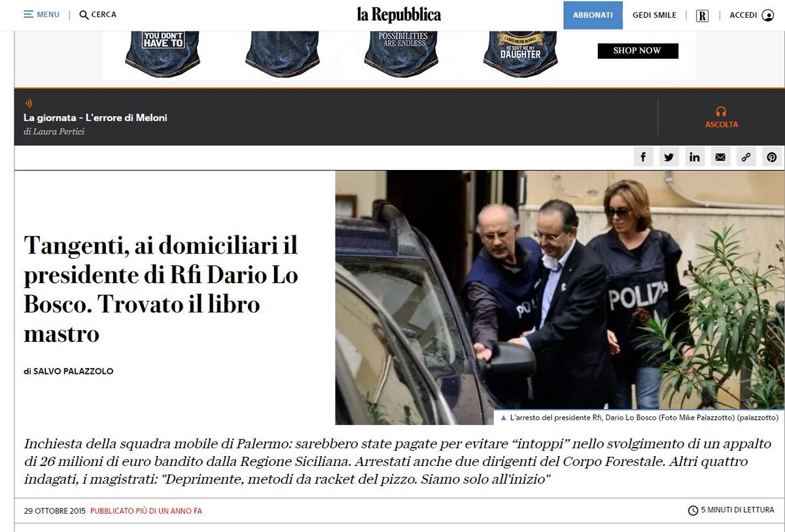Open the arrest photo of Lo Bosco
785x532 pixels.
(x=559, y=297)
